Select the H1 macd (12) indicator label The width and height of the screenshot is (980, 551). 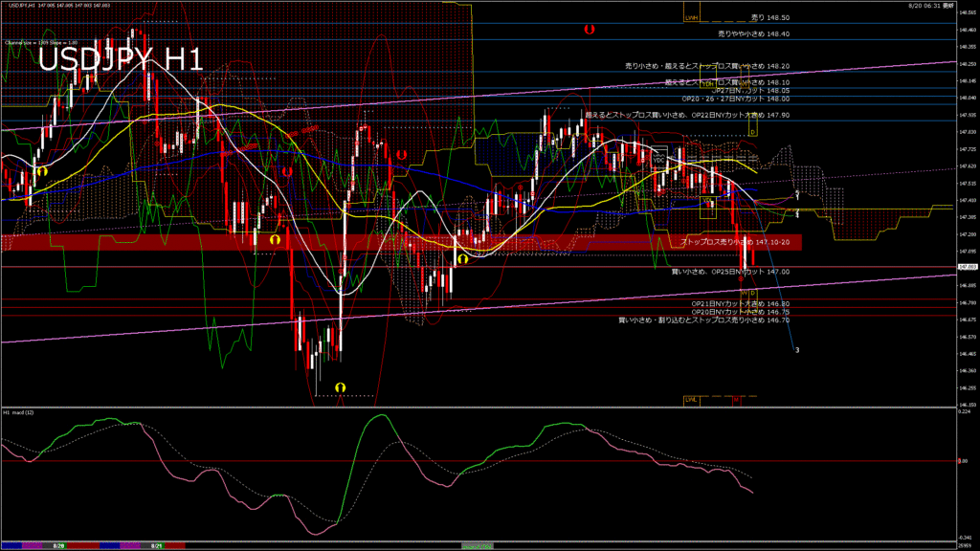(x=19, y=412)
